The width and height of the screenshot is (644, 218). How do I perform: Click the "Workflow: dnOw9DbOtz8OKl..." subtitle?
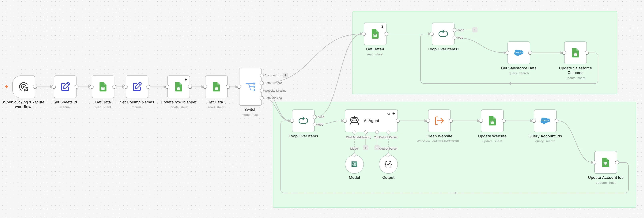tap(439, 141)
